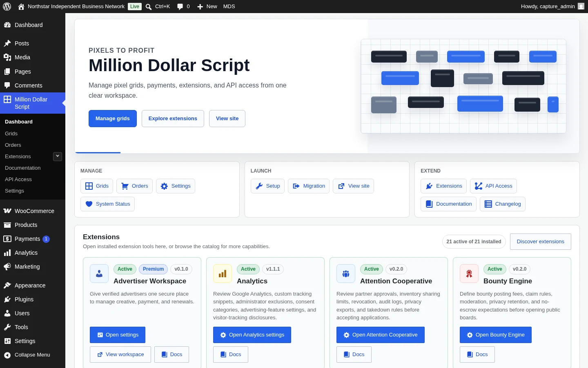The width and height of the screenshot is (588, 368).
Task: Click Open Attention Cooperative button
Action: (381, 335)
